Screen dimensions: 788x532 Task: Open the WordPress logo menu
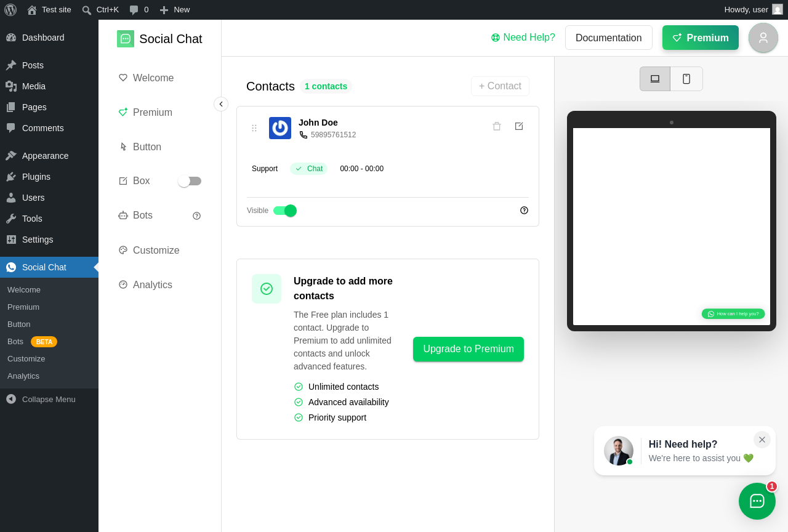[x=10, y=10]
